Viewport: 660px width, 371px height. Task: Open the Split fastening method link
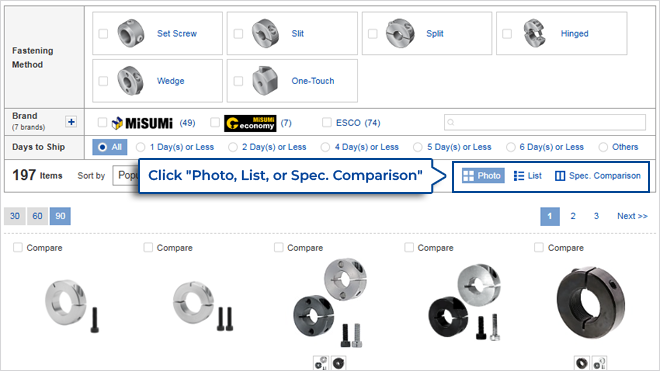click(x=435, y=34)
